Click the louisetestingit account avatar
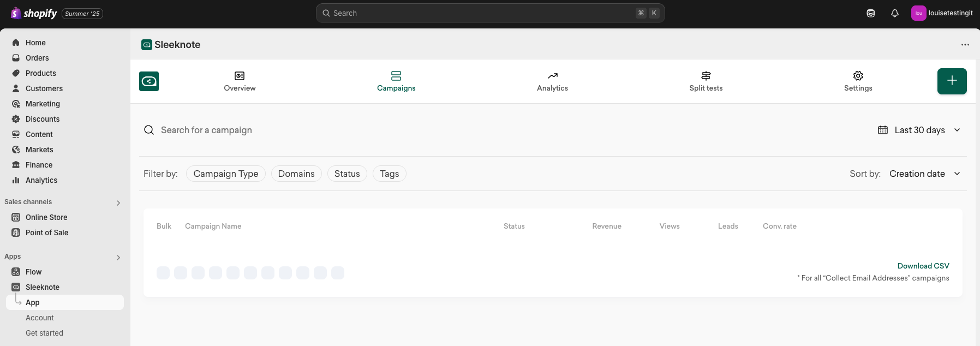980x346 pixels. [x=919, y=13]
